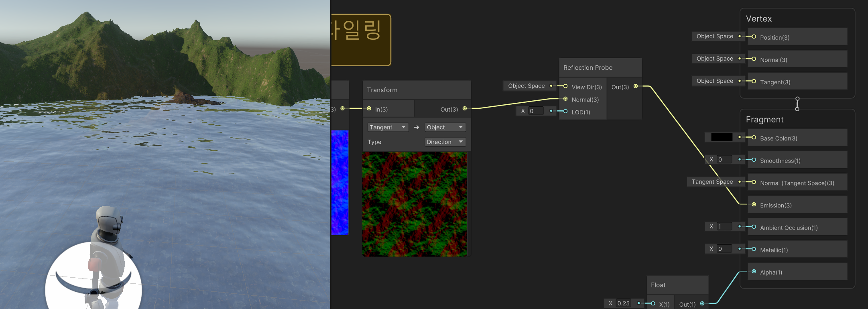Click the blue normal map preview thumbnail
This screenshot has width=868, height=309.
(340, 183)
